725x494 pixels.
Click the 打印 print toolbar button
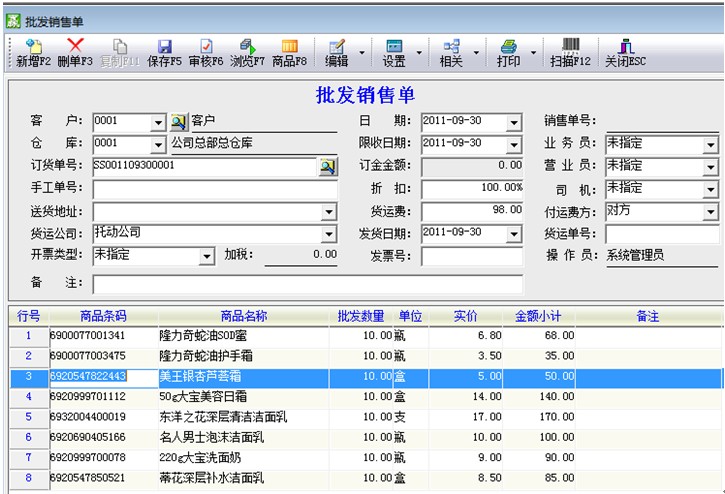pos(508,52)
